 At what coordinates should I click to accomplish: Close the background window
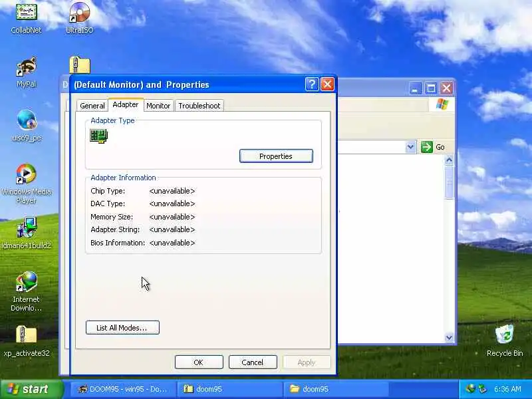point(446,88)
